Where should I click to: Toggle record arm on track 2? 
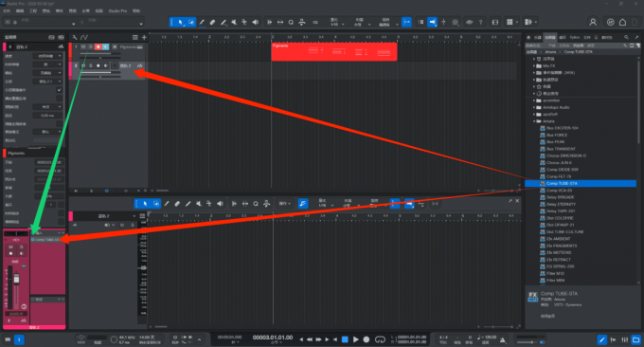[x=98, y=65]
